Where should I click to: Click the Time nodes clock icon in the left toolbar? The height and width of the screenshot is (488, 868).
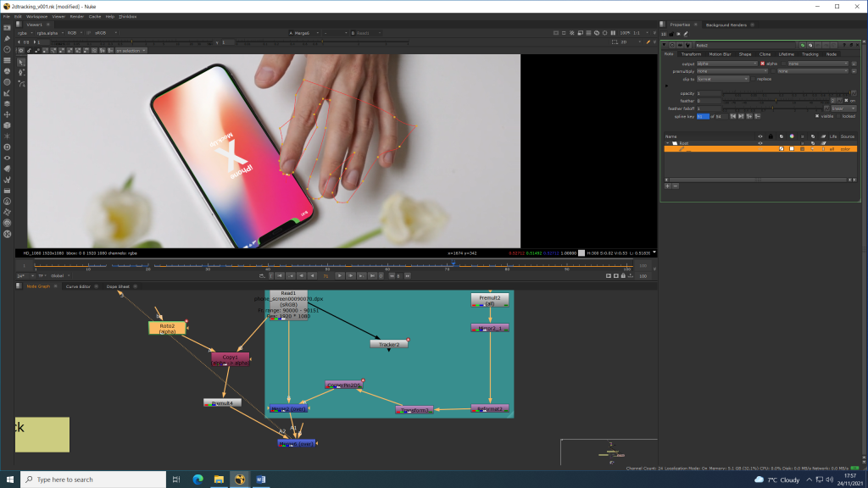(7, 49)
